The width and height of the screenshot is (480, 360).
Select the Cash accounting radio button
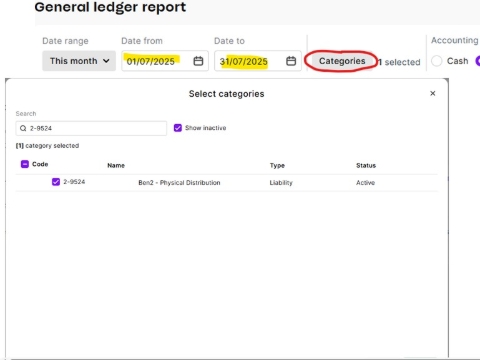coord(437,61)
